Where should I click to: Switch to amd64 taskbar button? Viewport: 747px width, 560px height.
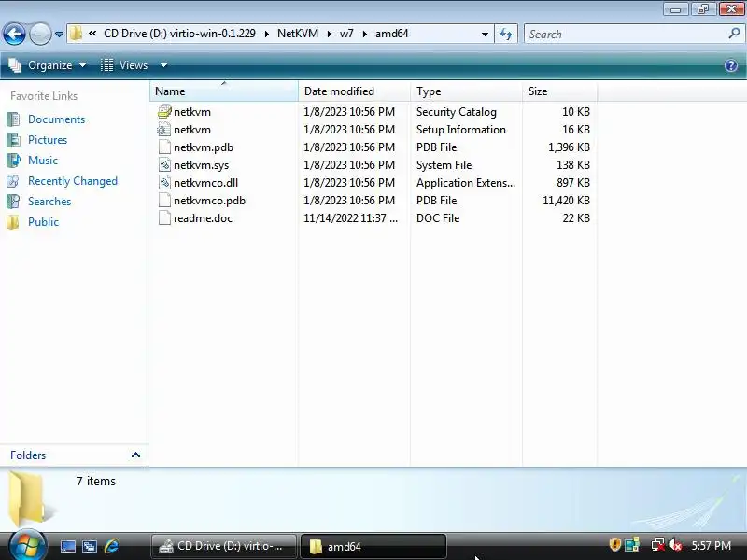[373, 546]
